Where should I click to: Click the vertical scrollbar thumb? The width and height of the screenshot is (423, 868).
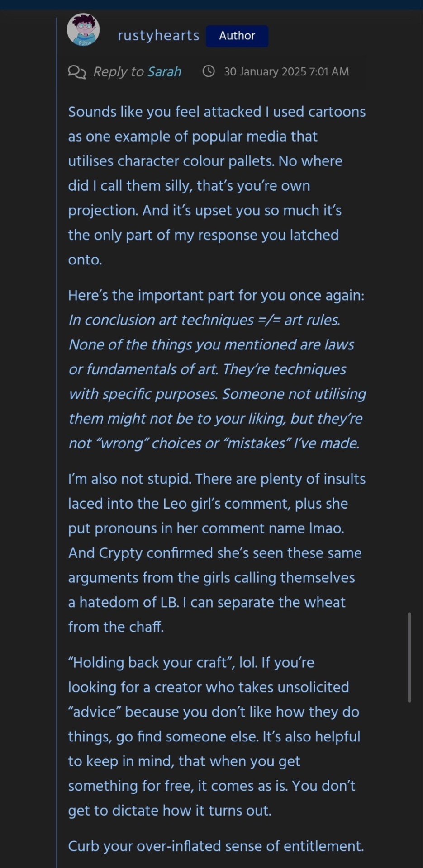[409, 657]
